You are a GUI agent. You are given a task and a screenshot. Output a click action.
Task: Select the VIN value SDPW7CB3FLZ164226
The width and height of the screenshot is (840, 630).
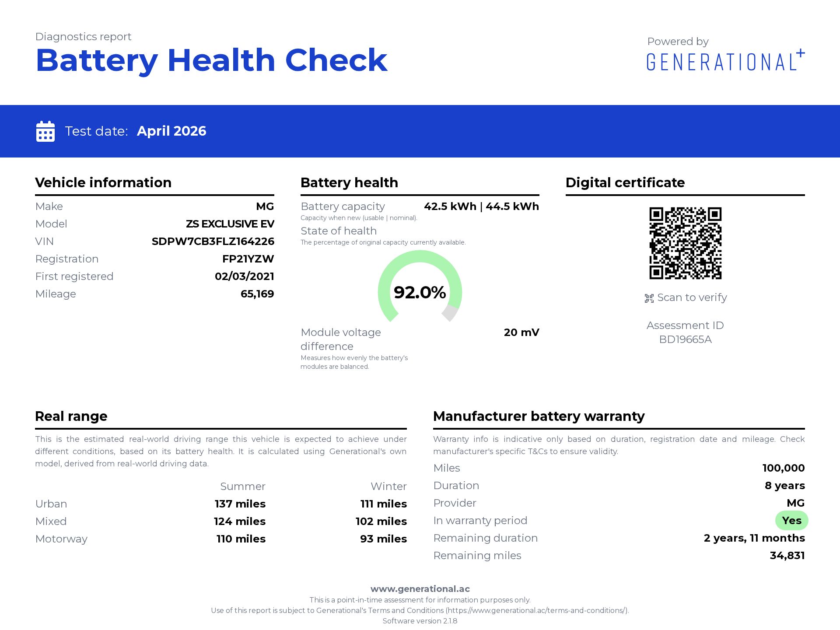pyautogui.click(x=213, y=241)
